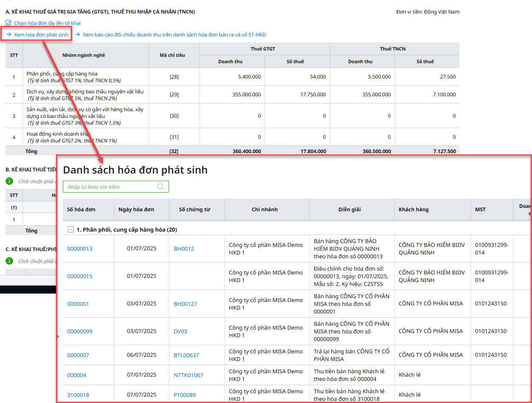Image resolution: width=532 pixels, height=403 pixels.
Task: Open the Xem hóa đơn phát sinh link
Action: coord(41,35)
